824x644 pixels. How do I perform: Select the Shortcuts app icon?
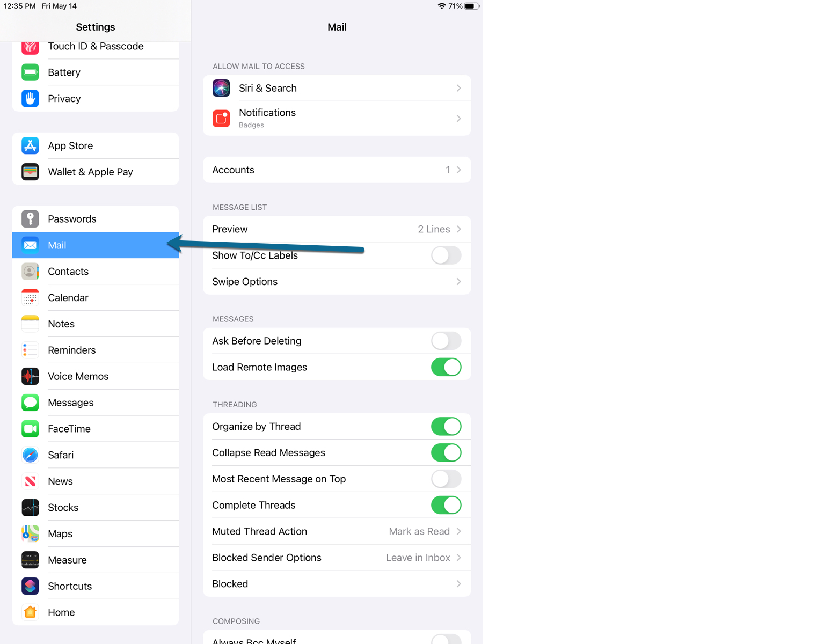30,586
